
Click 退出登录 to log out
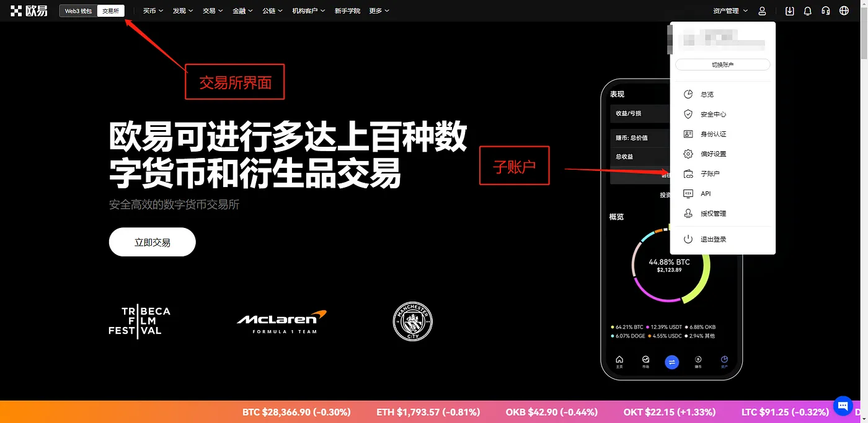pos(722,239)
